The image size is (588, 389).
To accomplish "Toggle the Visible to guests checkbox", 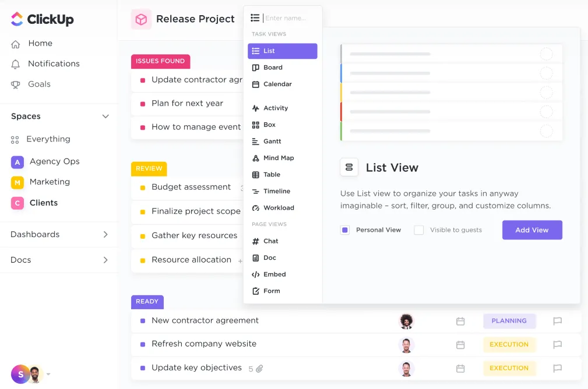I will [x=419, y=230].
